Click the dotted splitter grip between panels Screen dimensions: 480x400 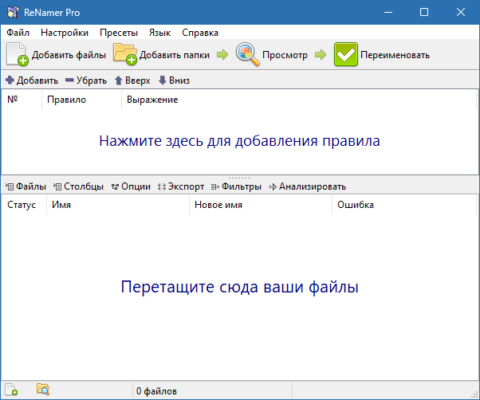click(240, 177)
